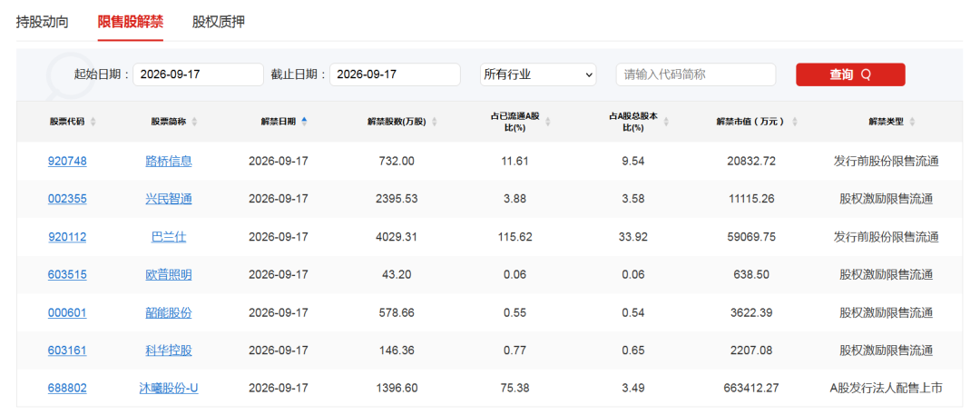Select 巴兰仕 type 发行前股份限售流通
This screenshot has width=980, height=415.
pos(886,237)
